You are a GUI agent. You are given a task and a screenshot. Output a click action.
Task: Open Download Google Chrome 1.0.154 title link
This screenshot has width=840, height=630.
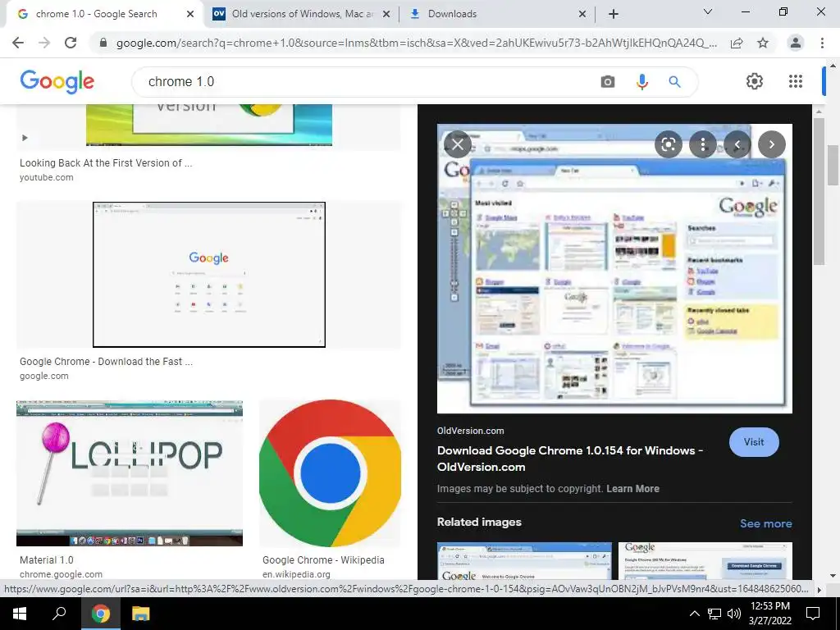[x=570, y=459]
